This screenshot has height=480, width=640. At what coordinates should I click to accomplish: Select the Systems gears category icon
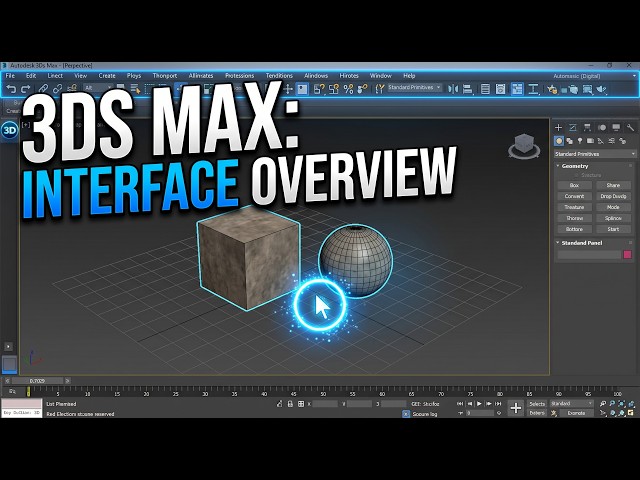(x=622, y=141)
